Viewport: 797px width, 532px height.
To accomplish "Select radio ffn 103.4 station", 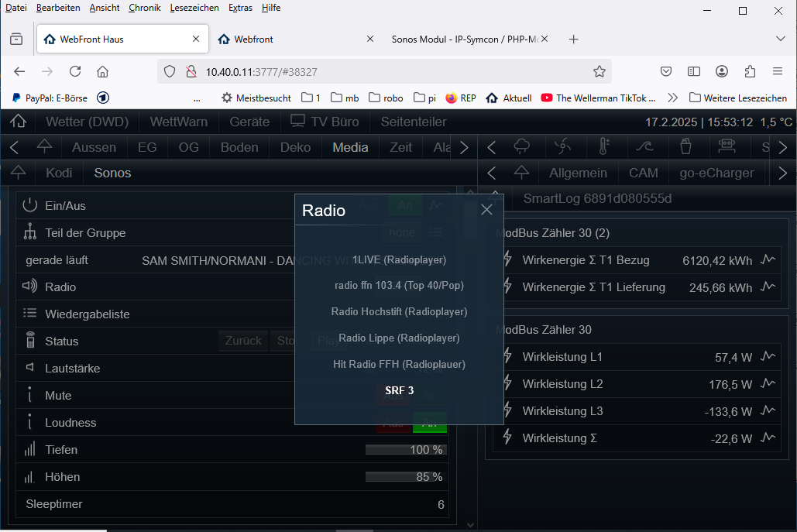I will 399,286.
